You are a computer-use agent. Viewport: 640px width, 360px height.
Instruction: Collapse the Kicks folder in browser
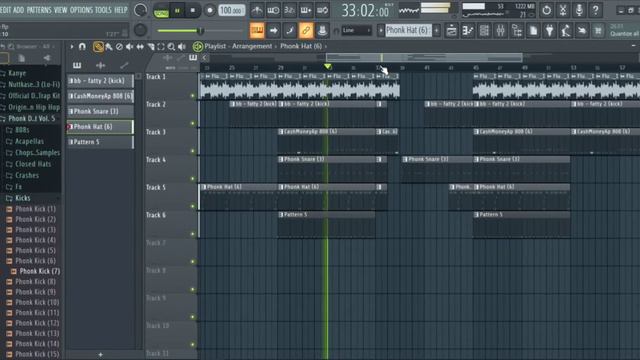pyautogui.click(x=23, y=198)
